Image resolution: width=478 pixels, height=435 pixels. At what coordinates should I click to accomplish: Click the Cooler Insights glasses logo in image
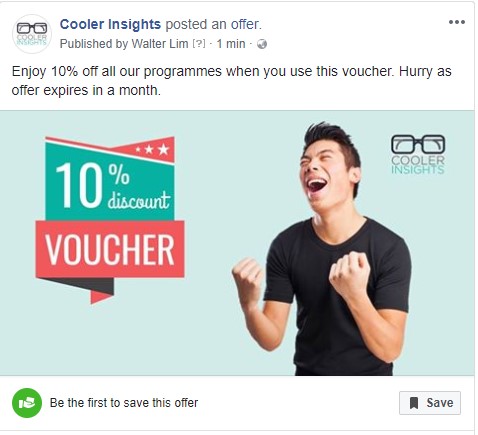pyautogui.click(x=418, y=154)
